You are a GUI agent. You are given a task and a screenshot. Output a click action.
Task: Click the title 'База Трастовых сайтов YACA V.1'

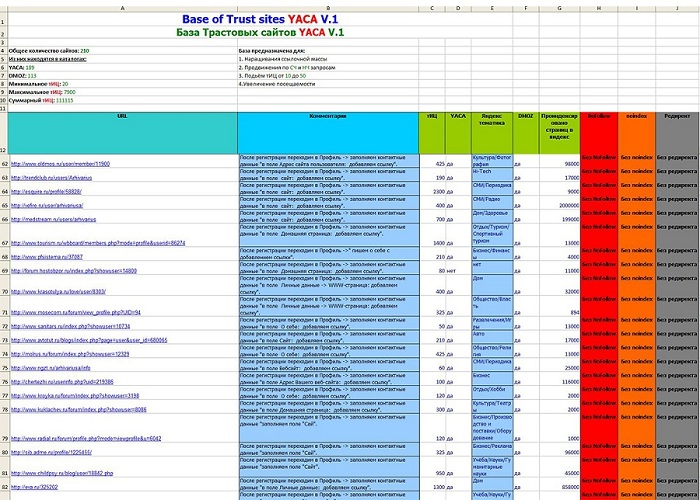(260, 32)
